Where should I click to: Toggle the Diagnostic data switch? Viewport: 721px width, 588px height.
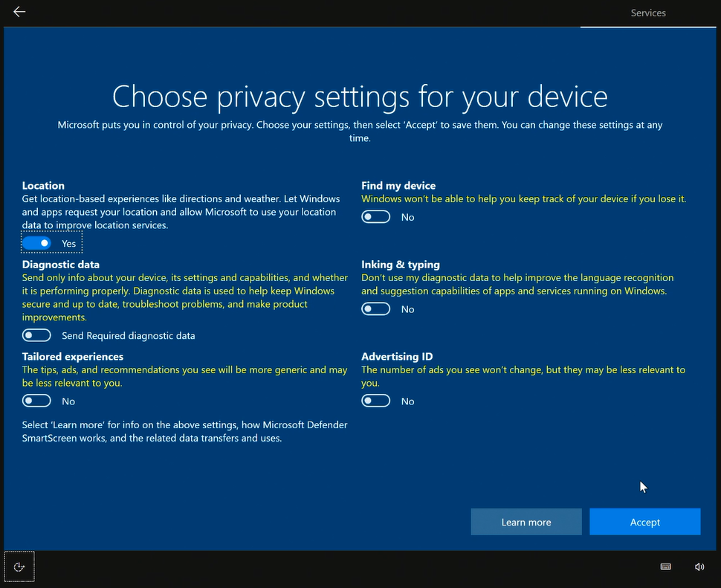coord(36,335)
